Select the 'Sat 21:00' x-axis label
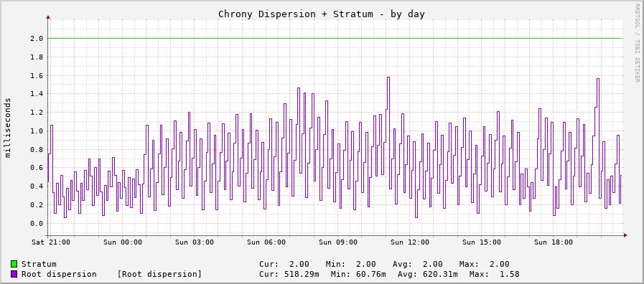 [x=51, y=242]
